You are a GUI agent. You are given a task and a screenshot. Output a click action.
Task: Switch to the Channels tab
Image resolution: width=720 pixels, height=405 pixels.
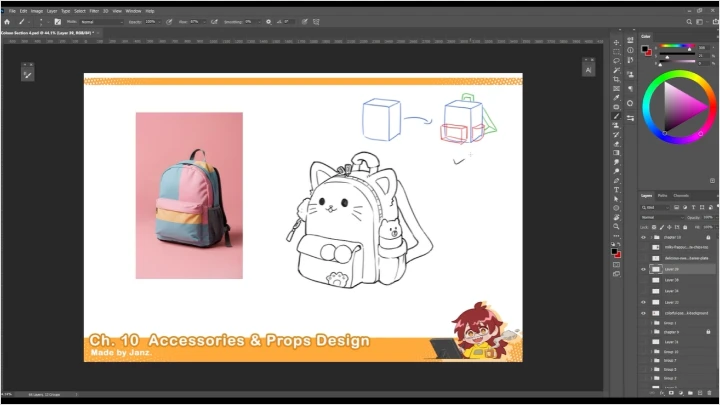pyautogui.click(x=681, y=195)
